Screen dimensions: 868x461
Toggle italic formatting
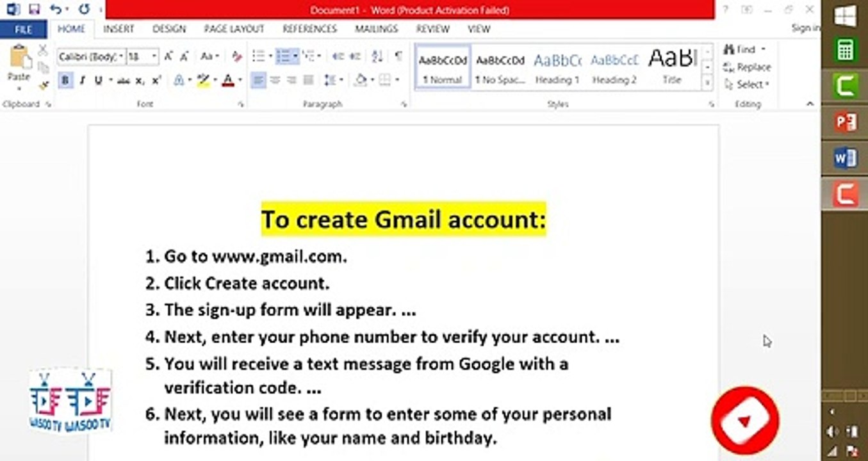click(x=82, y=80)
